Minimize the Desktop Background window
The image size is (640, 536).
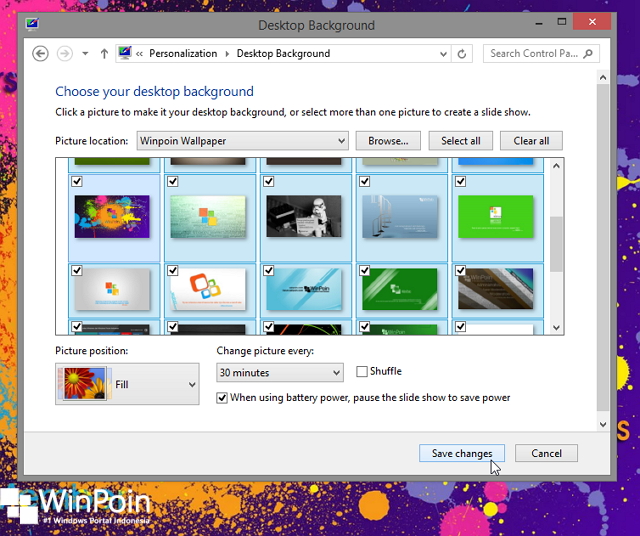point(539,22)
